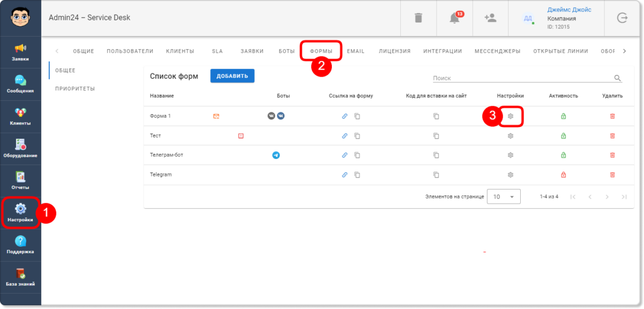Viewport: 644px width, 309px height.
Task: Open settings gear for Телеграм-бот
Action: tap(510, 156)
